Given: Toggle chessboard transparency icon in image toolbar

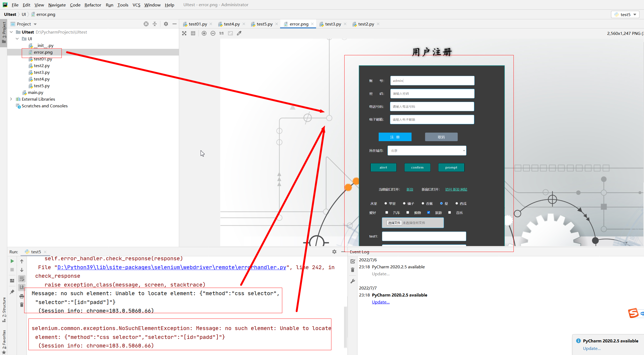Looking at the screenshot, I should tap(184, 33).
